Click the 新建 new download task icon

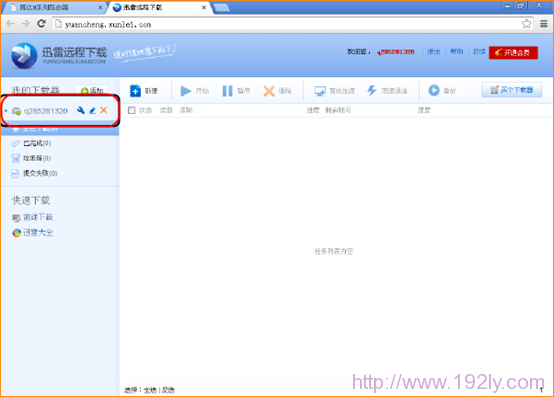pos(135,91)
